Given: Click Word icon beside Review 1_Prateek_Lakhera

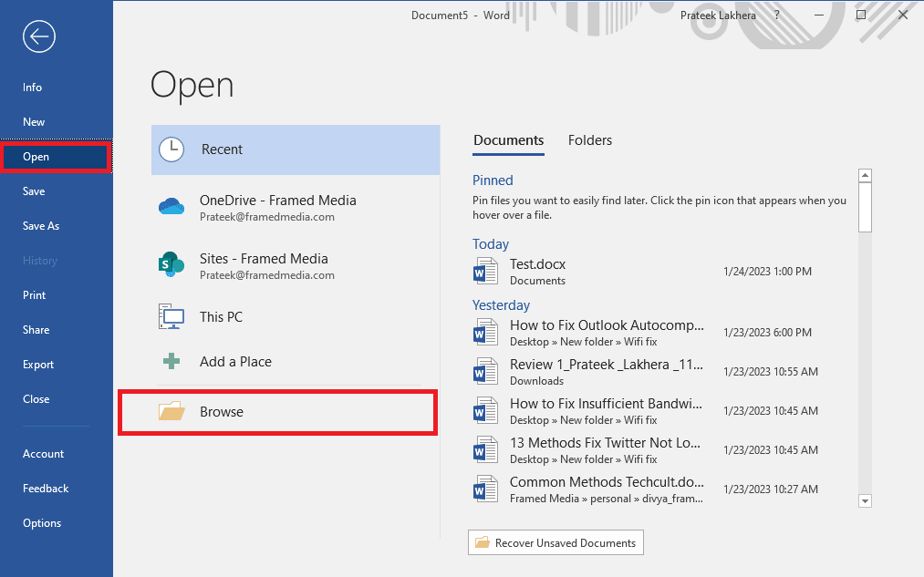Looking at the screenshot, I should [485, 372].
